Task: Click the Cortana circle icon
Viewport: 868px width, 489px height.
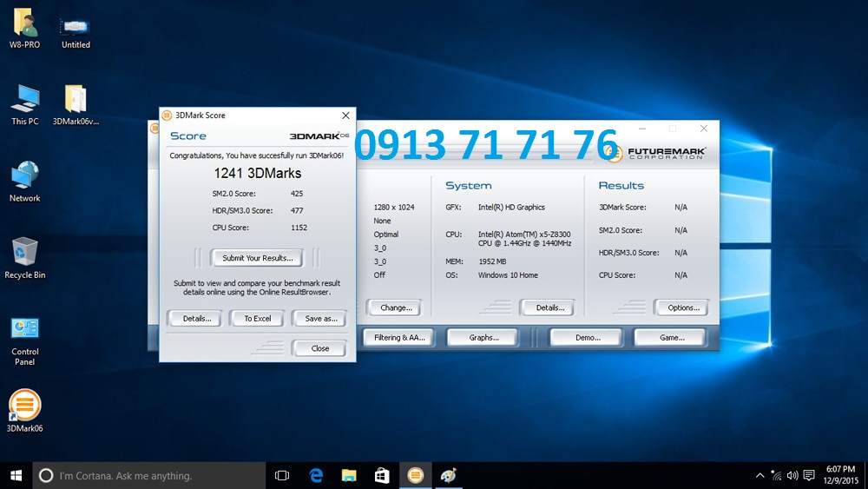Action: click(x=46, y=475)
